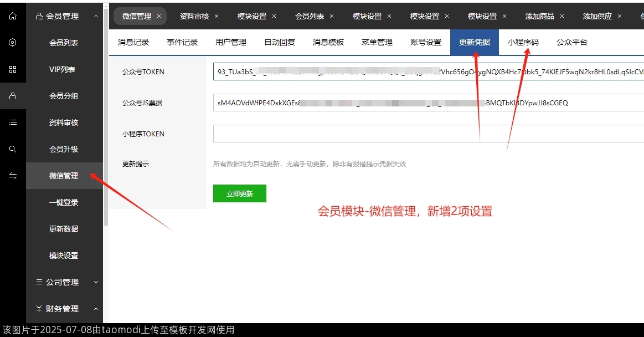This screenshot has width=644, height=337.
Task: Click the apps grid icon in the sidebar
Action: coord(12,69)
